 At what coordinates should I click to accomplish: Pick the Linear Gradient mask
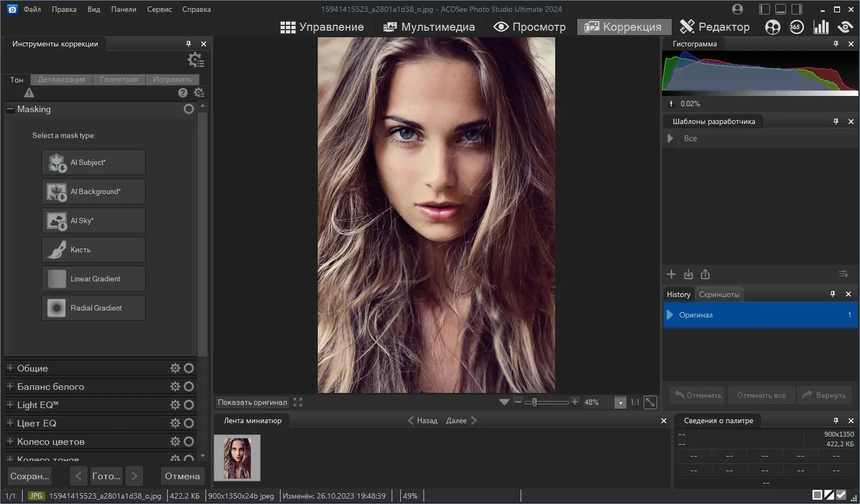pyautogui.click(x=93, y=279)
